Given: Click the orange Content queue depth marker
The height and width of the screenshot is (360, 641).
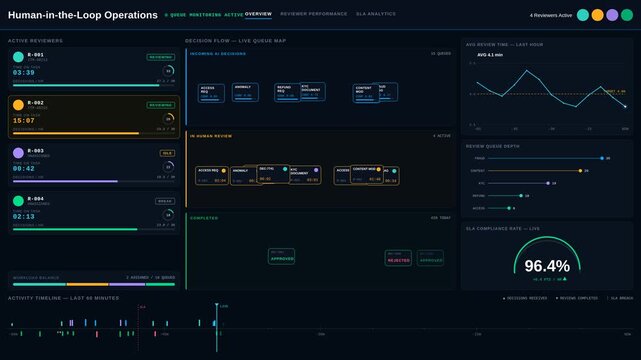Looking at the screenshot, I should [580, 171].
